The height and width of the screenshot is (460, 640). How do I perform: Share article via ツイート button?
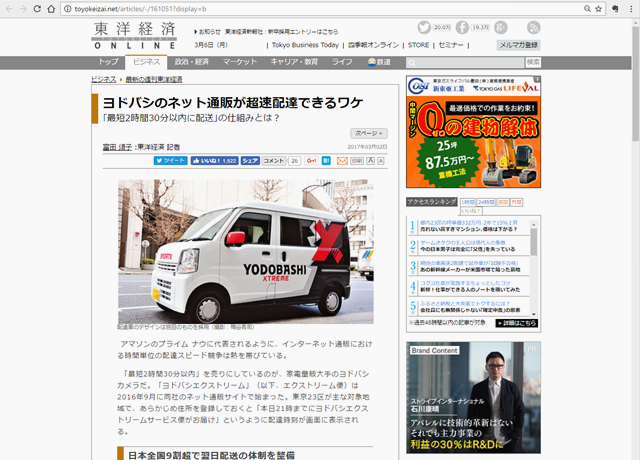pyautogui.click(x=170, y=160)
